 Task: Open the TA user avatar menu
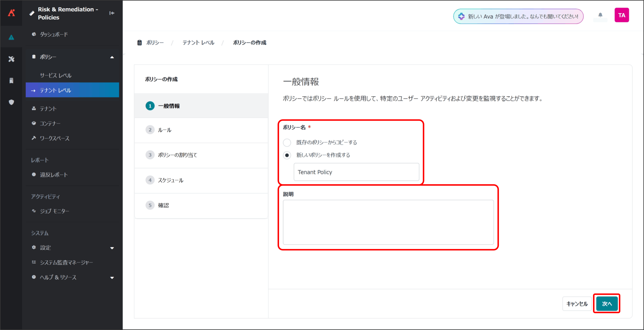[621, 15]
